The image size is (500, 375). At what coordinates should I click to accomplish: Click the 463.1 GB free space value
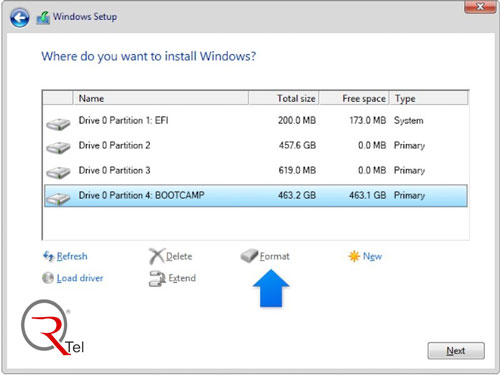[x=368, y=195]
